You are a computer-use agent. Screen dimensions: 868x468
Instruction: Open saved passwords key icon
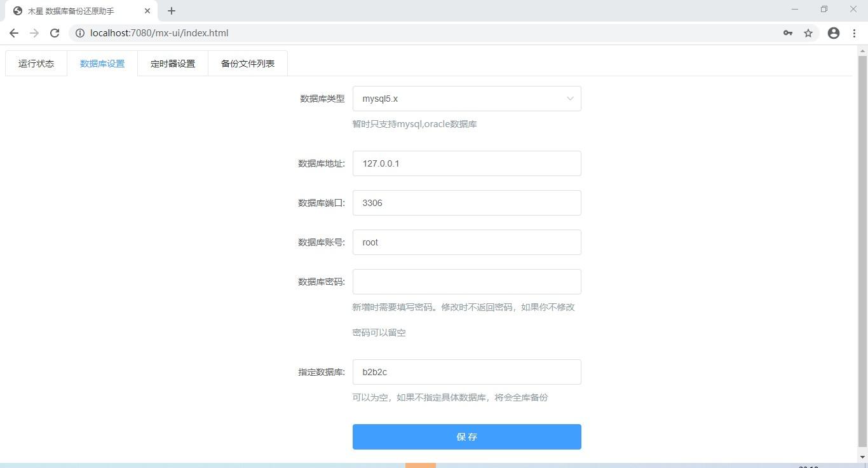coord(788,33)
